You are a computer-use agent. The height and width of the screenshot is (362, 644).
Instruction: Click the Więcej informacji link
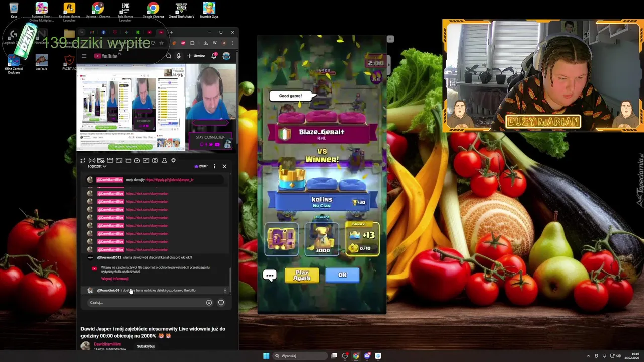tap(115, 279)
